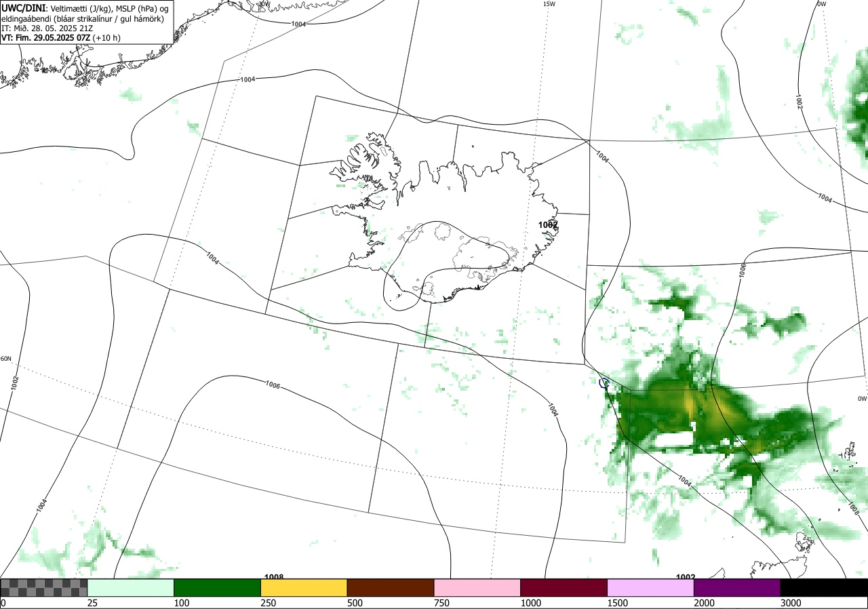Viewport: 868px width, 609px height.
Task: Click the '250' legend scale value
Action: 269,603
